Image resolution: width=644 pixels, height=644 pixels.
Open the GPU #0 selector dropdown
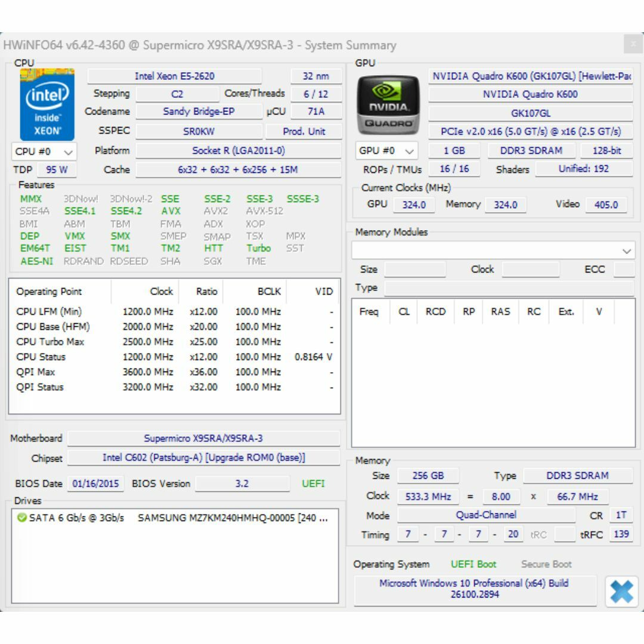pos(386,151)
